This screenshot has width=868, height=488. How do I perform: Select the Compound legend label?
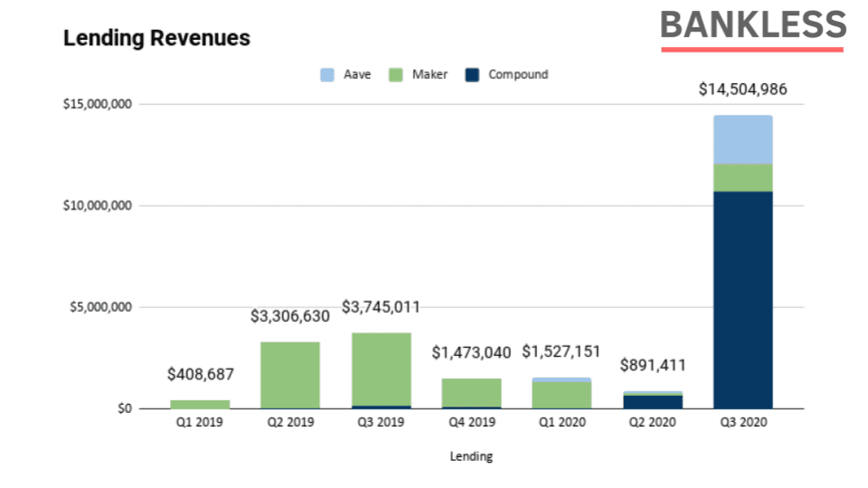[518, 75]
